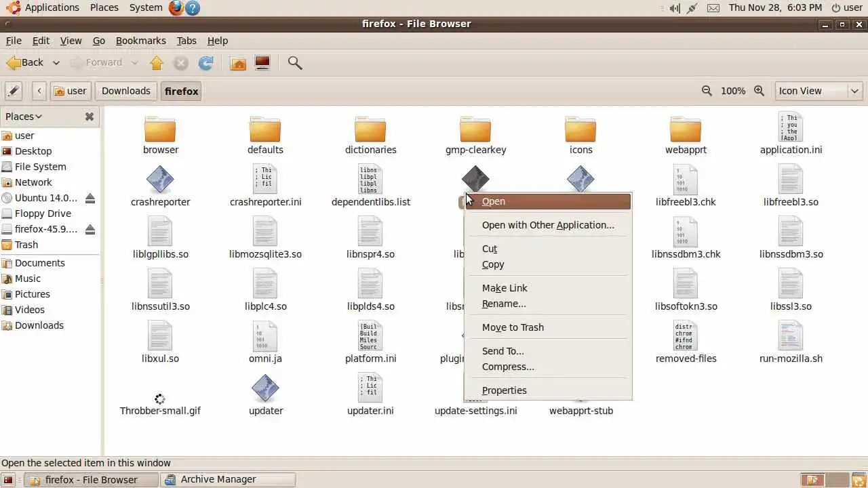Select the run-mozilla.sh script
The image size is (868, 488).
tap(791, 343)
